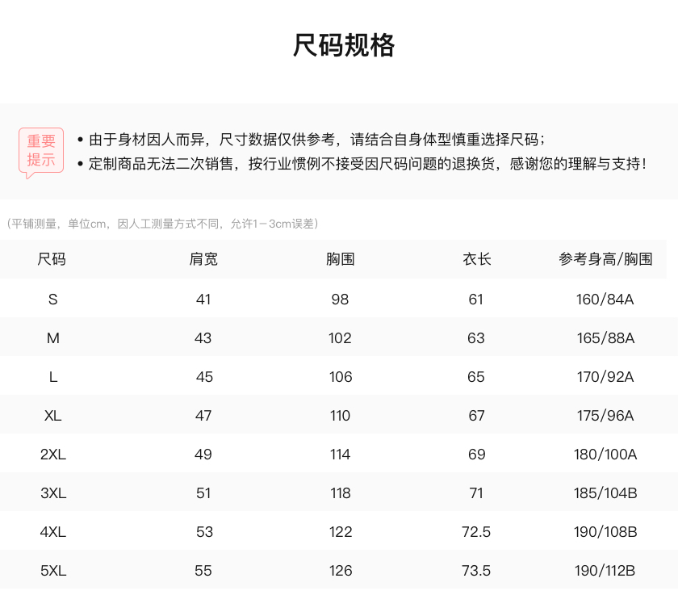This screenshot has height=616, width=678.
Task: Click garment length value 63
Action: [476, 338]
